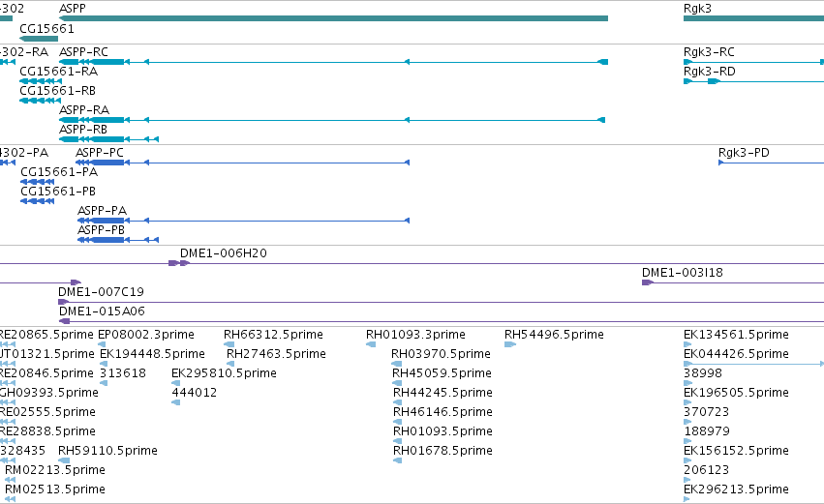
Task: Select the Rgk3-PD label
Action: [744, 153]
